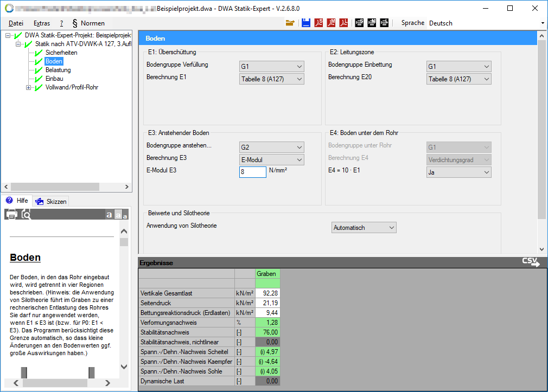The width and height of the screenshot is (548, 392).
Task: Open the Bodengruppe Verfüllung dropdown
Action: [x=272, y=67]
